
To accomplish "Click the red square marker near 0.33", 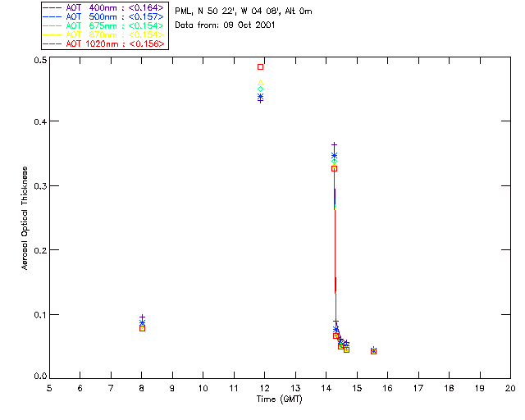I will pos(334,168).
